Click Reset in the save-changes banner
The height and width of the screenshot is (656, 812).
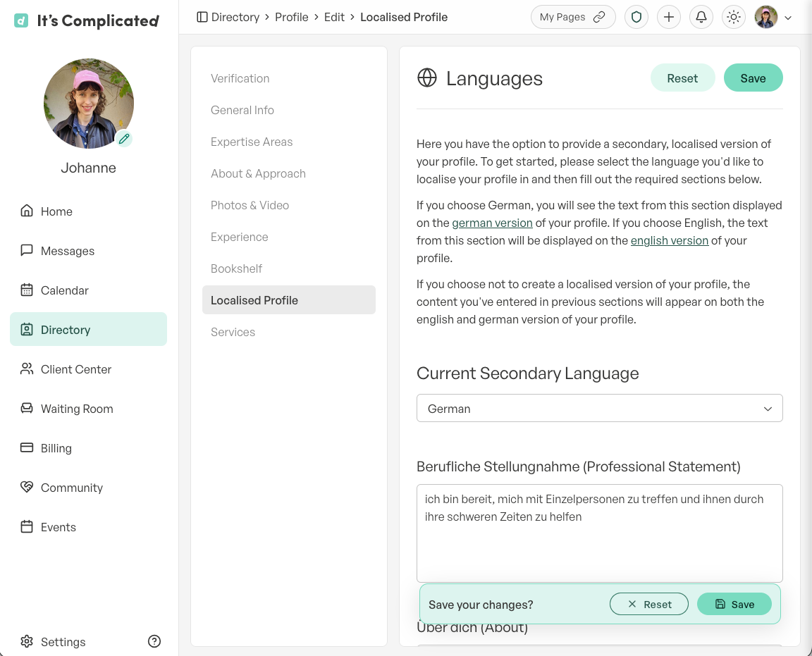point(649,604)
